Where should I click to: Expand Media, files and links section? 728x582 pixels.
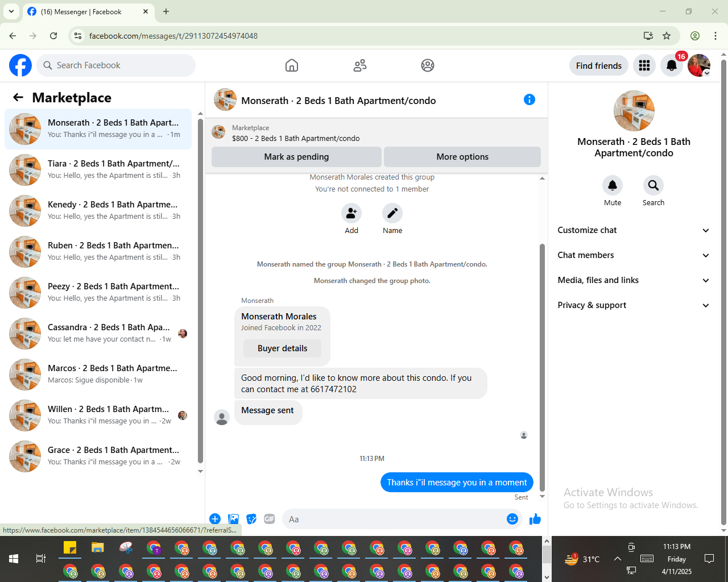click(634, 280)
